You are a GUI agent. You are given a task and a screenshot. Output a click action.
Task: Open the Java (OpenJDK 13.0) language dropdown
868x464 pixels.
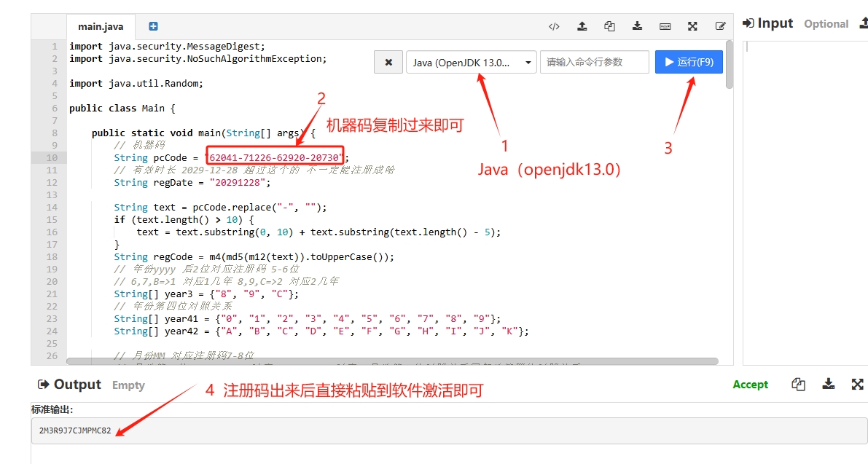coord(471,63)
